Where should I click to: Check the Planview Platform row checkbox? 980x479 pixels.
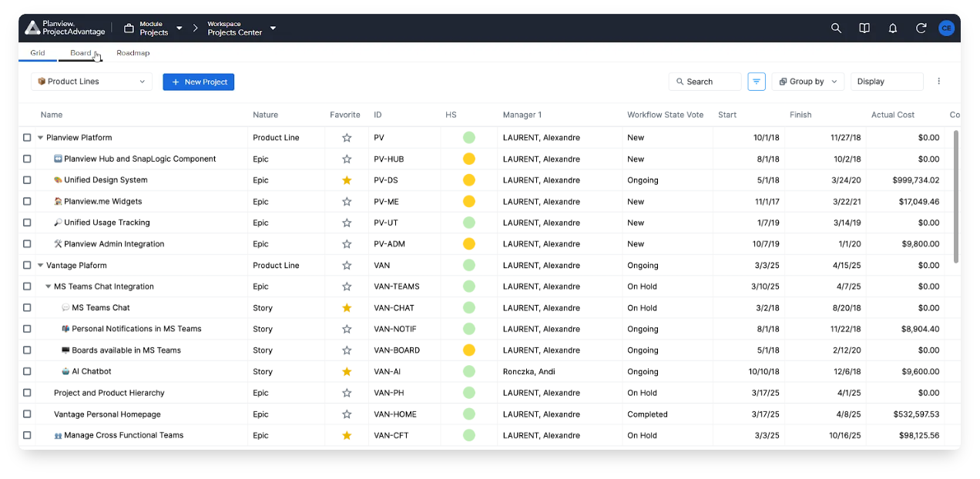coord(27,138)
